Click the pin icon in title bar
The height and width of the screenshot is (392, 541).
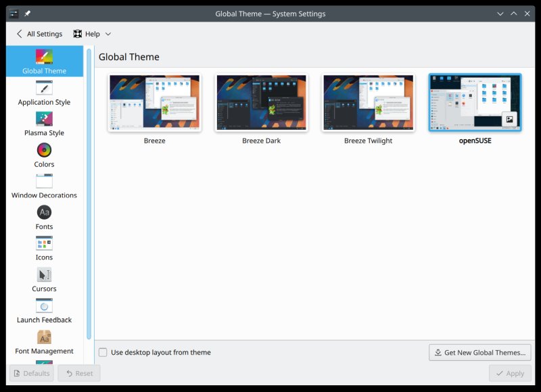(x=28, y=14)
